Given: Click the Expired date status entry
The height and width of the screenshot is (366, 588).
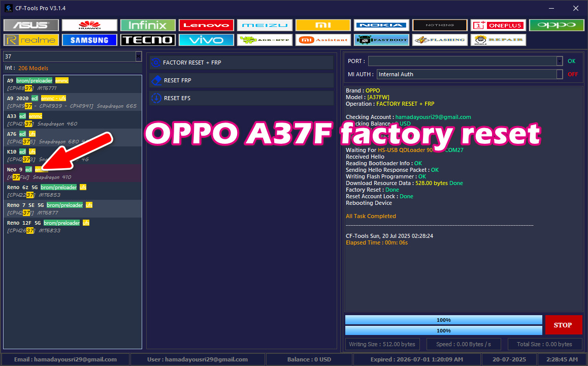Looking at the screenshot, I should (x=416, y=359).
